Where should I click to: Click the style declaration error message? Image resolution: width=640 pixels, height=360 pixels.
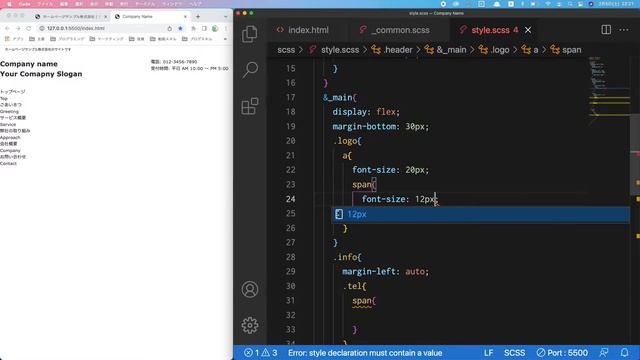pyautogui.click(x=365, y=353)
